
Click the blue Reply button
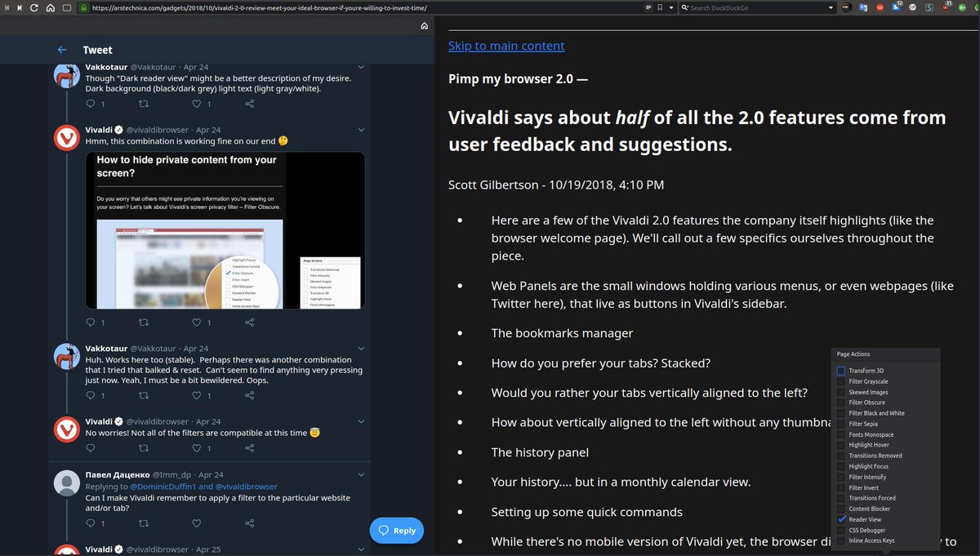tap(397, 530)
